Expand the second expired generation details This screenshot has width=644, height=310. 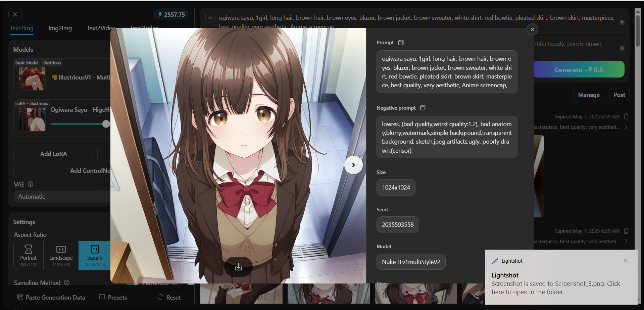(626, 241)
